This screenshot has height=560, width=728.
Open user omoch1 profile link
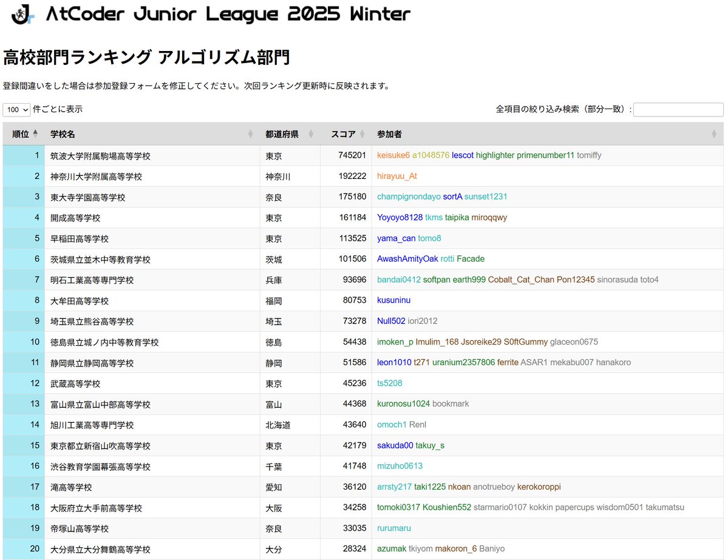(392, 425)
